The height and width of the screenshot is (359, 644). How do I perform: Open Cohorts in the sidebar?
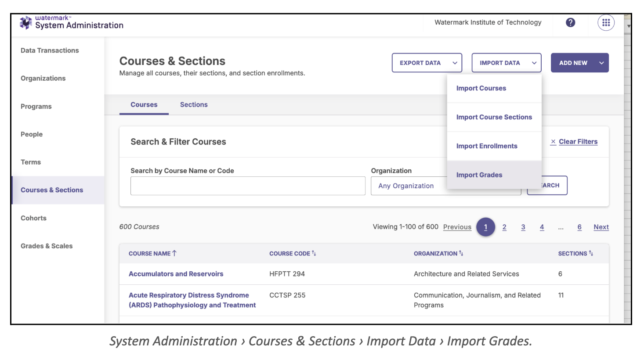[33, 218]
